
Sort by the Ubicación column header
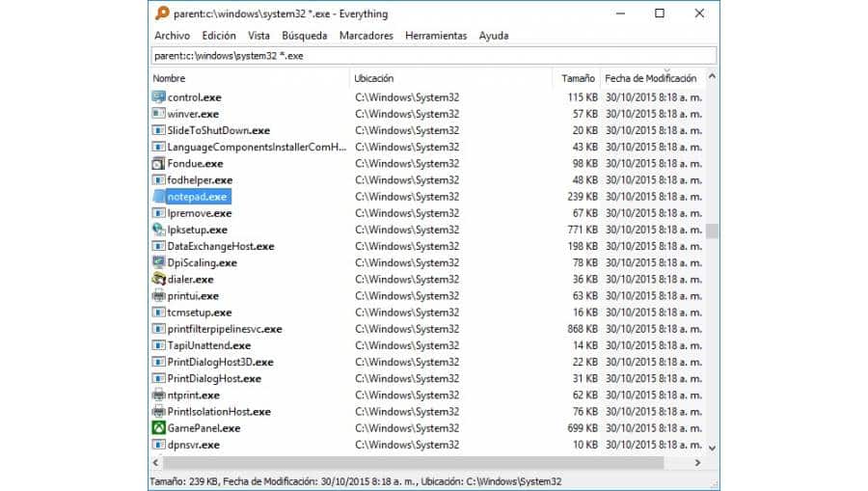coord(451,78)
